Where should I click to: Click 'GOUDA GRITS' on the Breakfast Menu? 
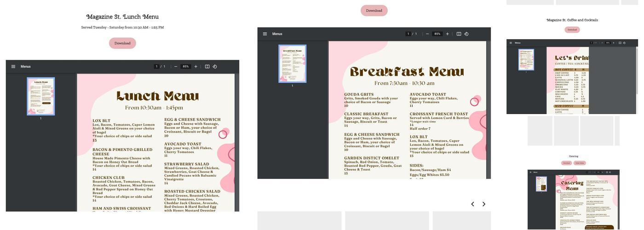click(359, 94)
